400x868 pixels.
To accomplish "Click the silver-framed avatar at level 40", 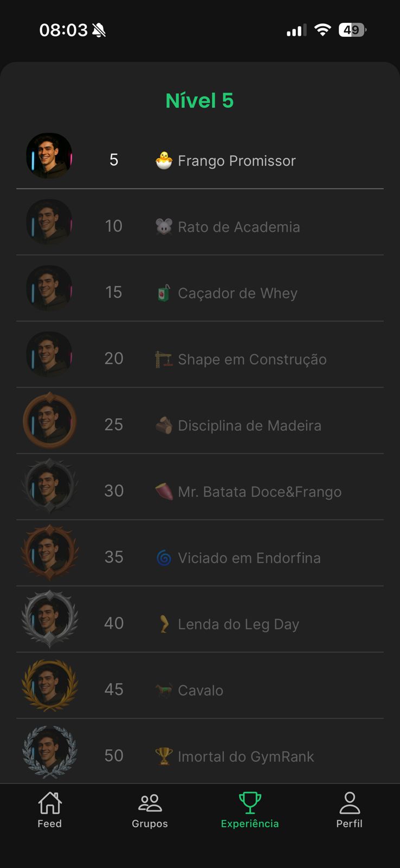I will click(49, 619).
